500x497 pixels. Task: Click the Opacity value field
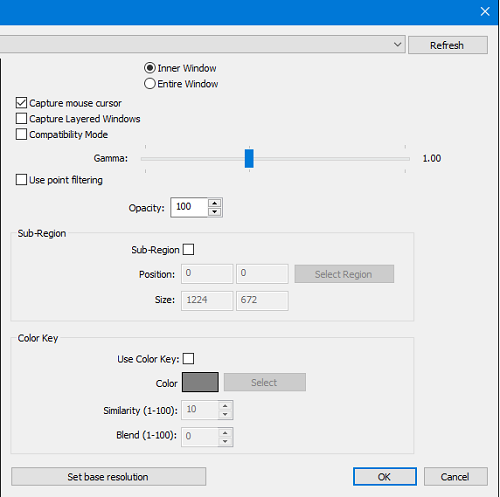[189, 207]
